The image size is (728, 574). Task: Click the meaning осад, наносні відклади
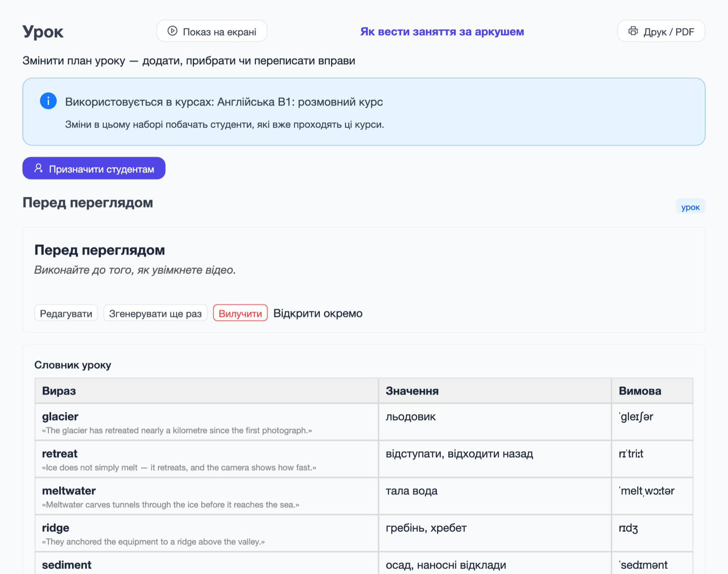click(x=445, y=565)
